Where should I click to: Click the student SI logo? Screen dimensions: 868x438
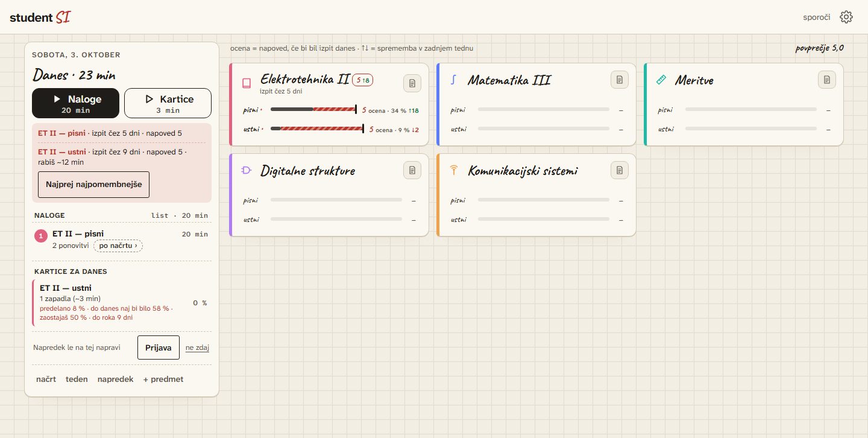coord(40,17)
